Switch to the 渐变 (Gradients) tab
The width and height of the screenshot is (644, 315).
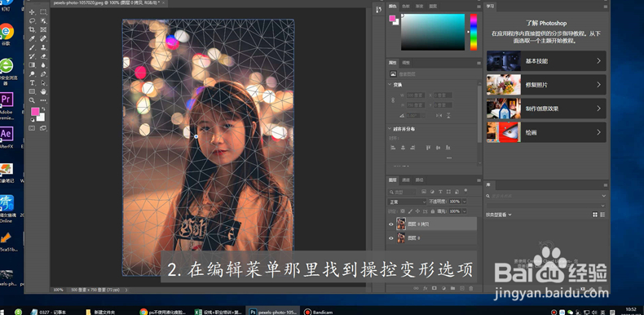419,7
